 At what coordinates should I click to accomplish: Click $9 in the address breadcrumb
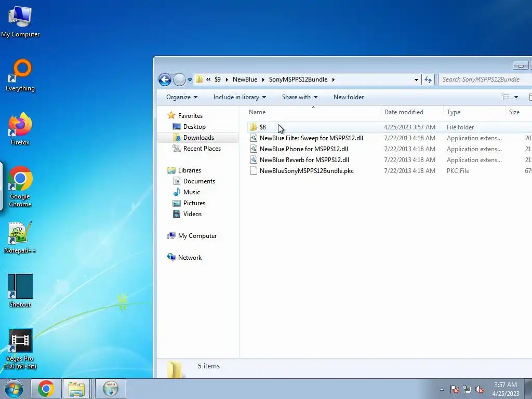pyautogui.click(x=218, y=79)
